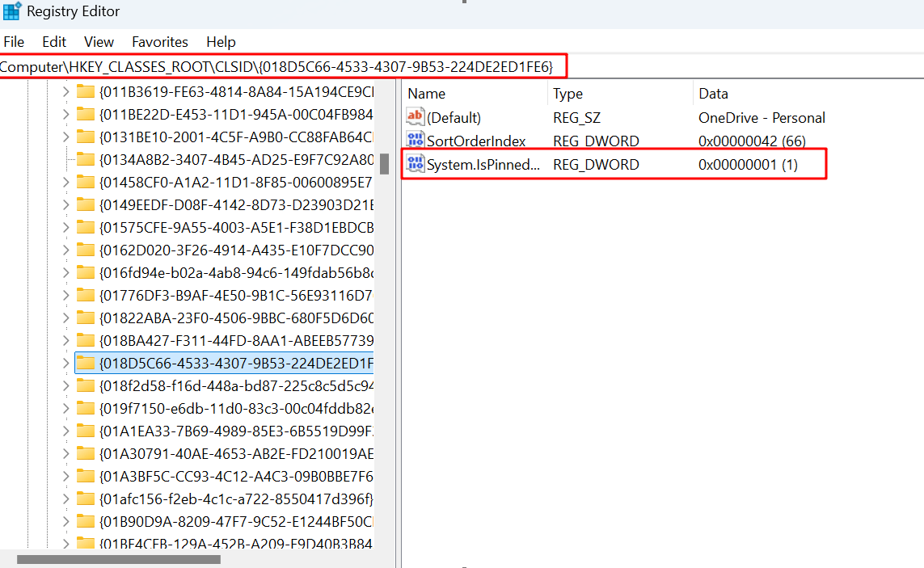Expand the {01A1EA33-7B69 key chevron
Image resolution: width=924 pixels, height=568 pixels.
66,431
